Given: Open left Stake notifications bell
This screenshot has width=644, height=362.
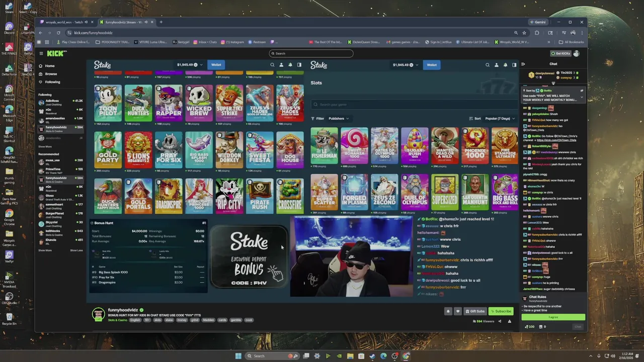Looking at the screenshot, I should 290,65.
